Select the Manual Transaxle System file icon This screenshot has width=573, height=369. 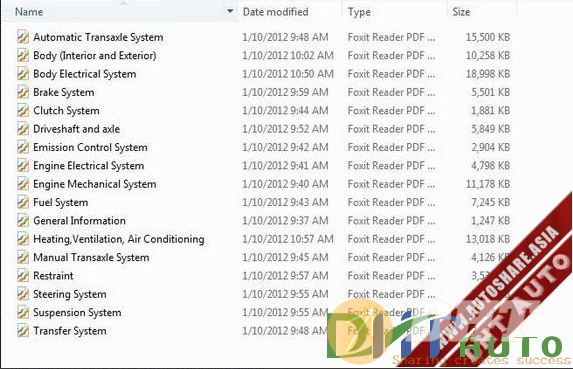23,257
